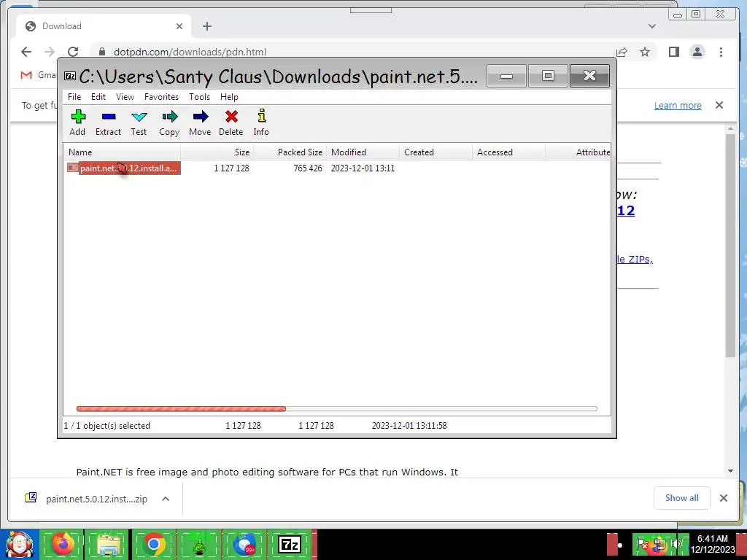Open Thunderbird mail taskbar icon
747x560 pixels.
coord(244,544)
